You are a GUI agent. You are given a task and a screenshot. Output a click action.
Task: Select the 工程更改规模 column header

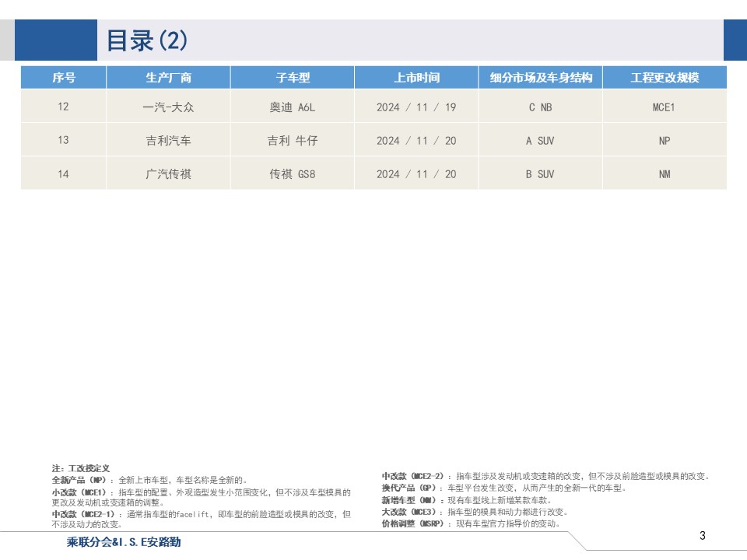[x=665, y=77]
